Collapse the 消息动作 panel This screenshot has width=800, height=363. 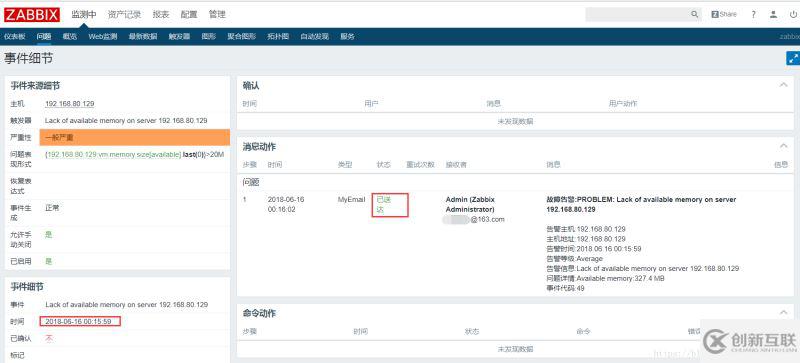(784, 146)
